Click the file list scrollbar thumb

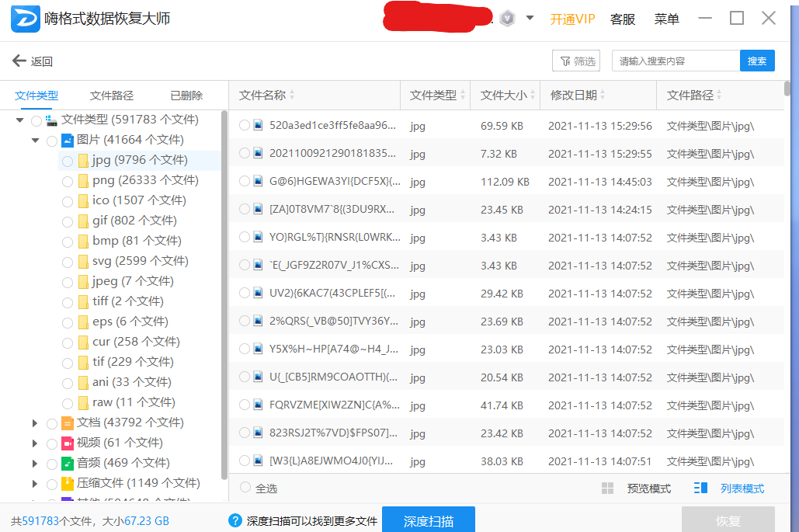pyautogui.click(x=787, y=89)
